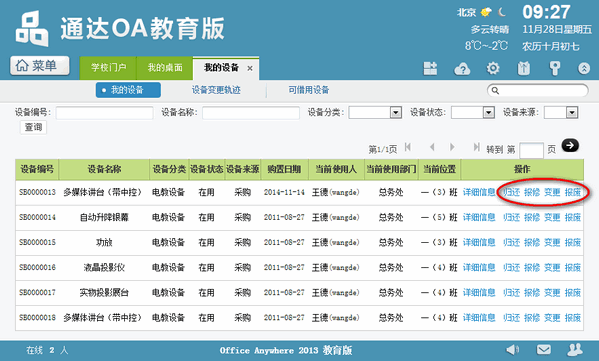Open the cloud help icon

pos(462,69)
